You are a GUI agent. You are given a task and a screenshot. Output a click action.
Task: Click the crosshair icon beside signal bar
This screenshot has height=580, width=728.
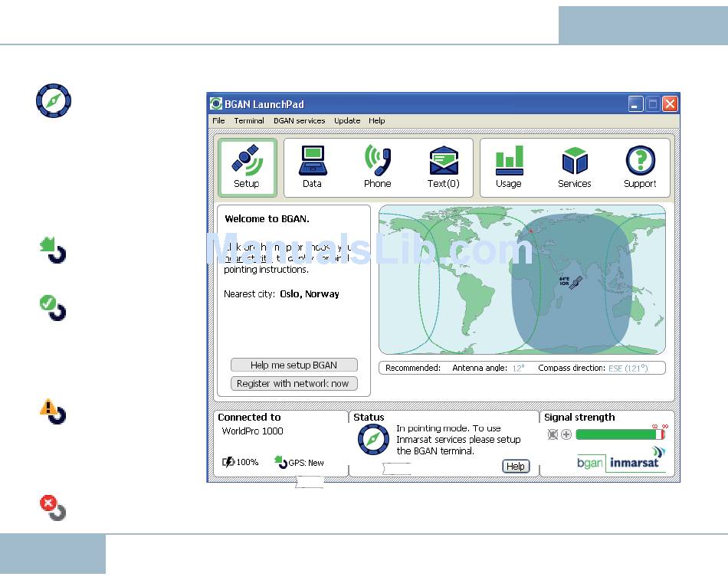pos(566,434)
